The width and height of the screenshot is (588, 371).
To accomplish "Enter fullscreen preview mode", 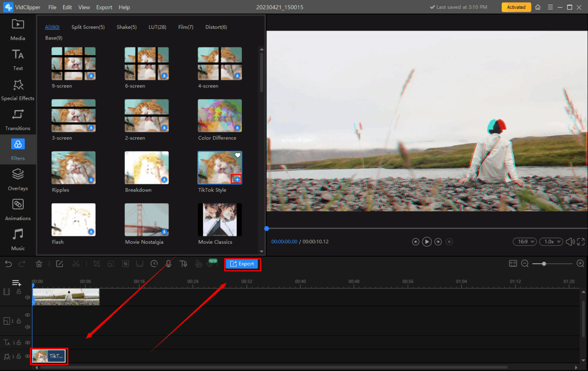I will (x=581, y=241).
